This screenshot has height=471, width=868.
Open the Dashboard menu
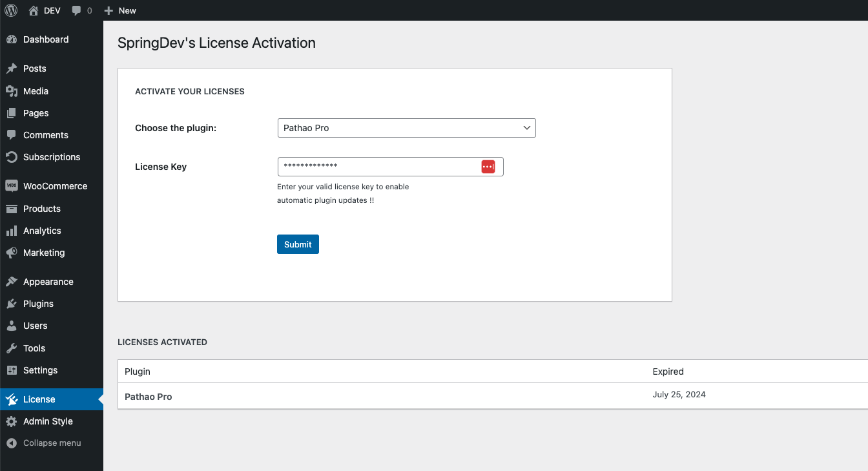click(52, 39)
